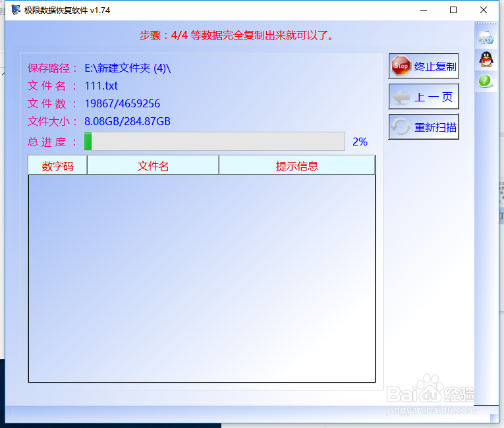The width and height of the screenshot is (504, 428).
Task: Click the remote-assist computer icon in sidebar
Action: click(486, 38)
